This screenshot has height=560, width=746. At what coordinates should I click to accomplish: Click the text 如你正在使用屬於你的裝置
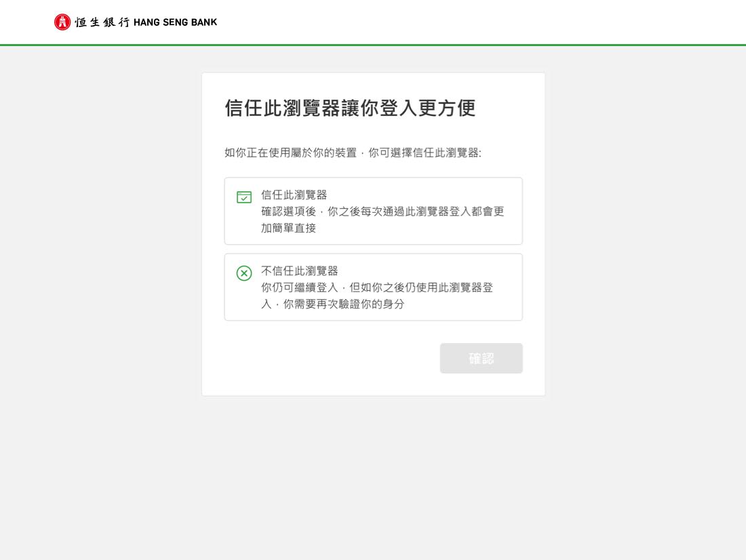tap(291, 153)
